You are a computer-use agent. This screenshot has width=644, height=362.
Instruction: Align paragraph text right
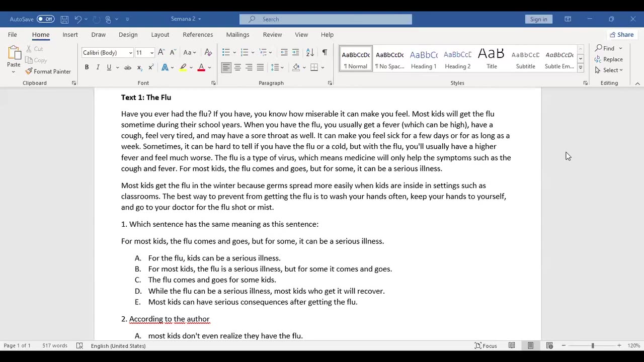(249, 67)
